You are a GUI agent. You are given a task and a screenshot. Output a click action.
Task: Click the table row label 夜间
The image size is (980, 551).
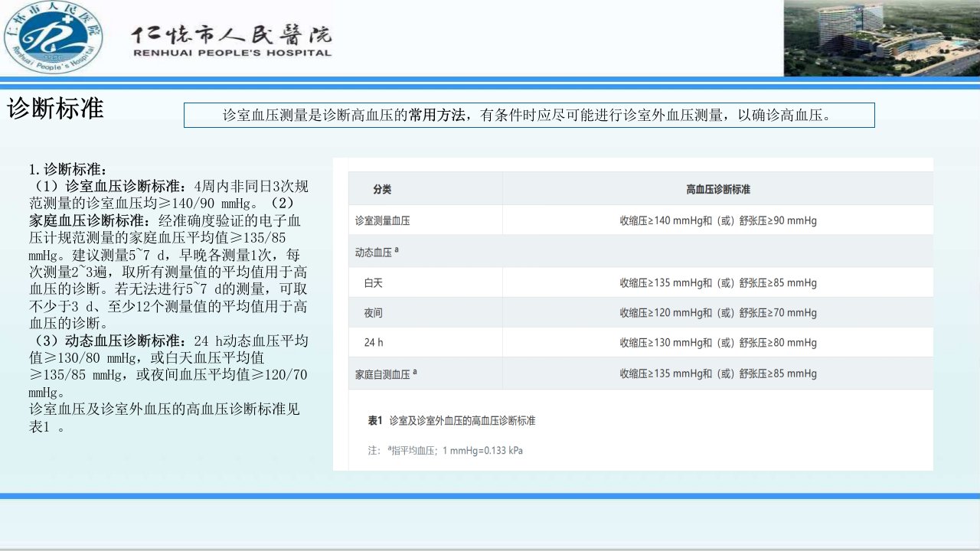[373, 313]
